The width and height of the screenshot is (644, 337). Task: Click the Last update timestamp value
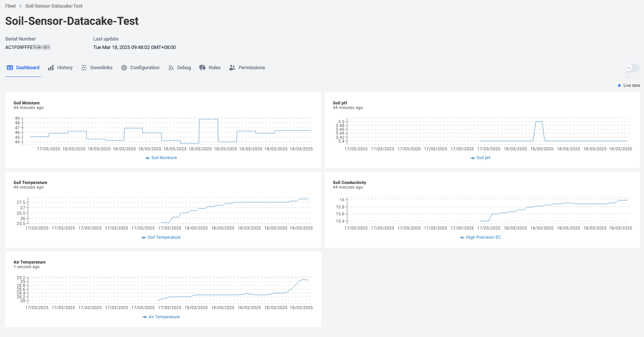click(134, 47)
